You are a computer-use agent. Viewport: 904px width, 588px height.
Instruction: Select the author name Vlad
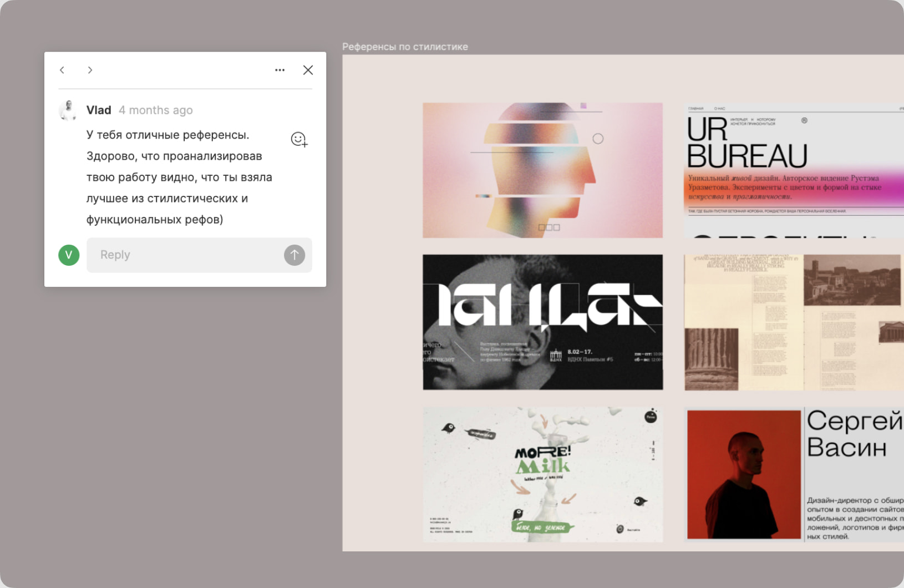pyautogui.click(x=99, y=110)
